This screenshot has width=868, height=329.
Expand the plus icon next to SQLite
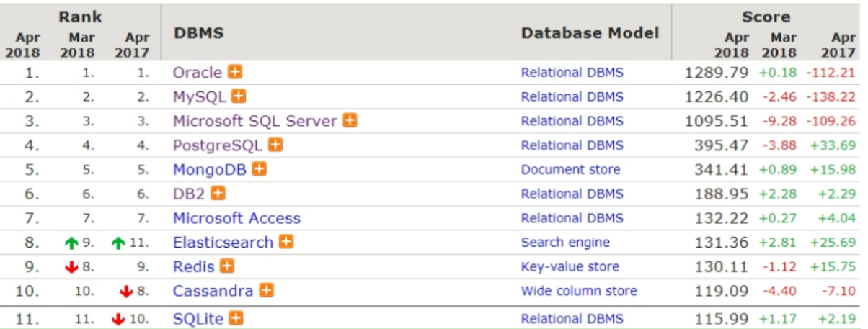[x=236, y=318]
